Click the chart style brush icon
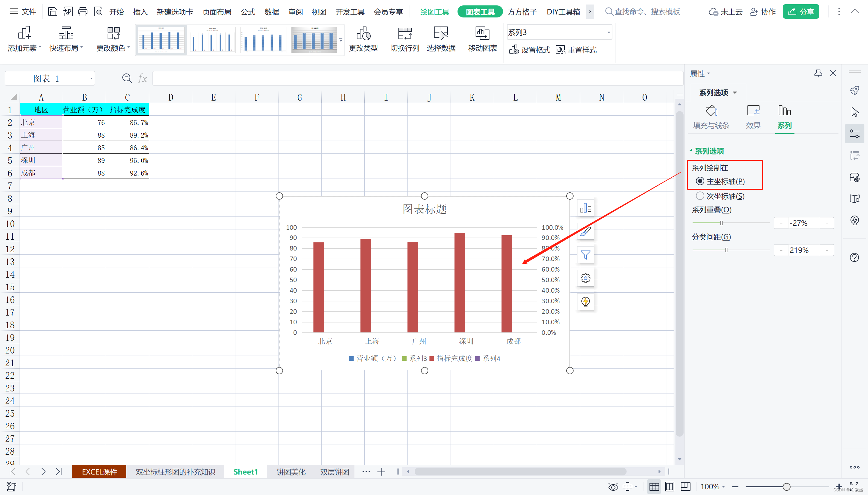Image resolution: width=868 pixels, height=495 pixels. [x=585, y=232]
